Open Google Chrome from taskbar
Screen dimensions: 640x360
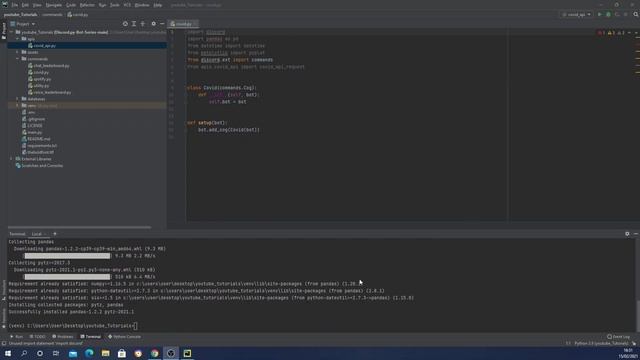(x=154, y=353)
